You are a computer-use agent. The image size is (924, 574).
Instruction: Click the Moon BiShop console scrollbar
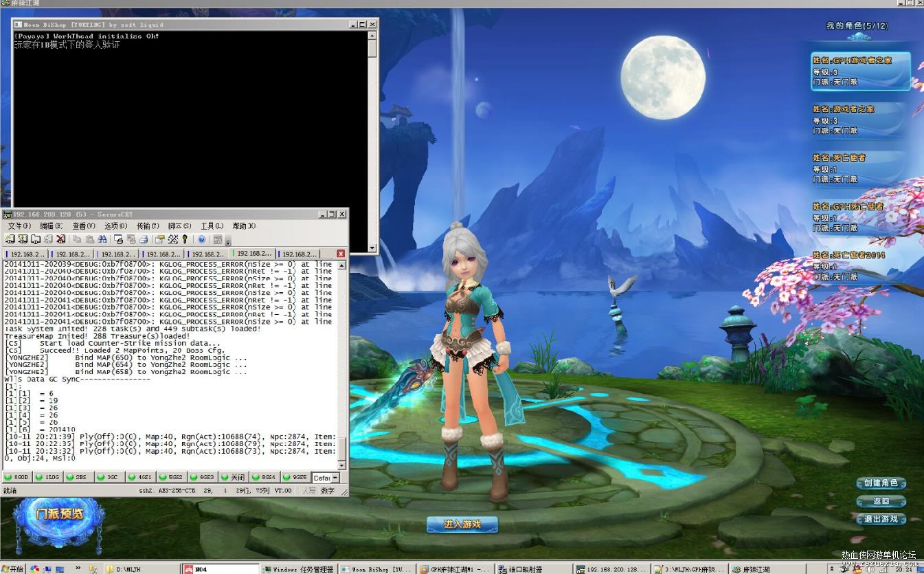[372, 141]
